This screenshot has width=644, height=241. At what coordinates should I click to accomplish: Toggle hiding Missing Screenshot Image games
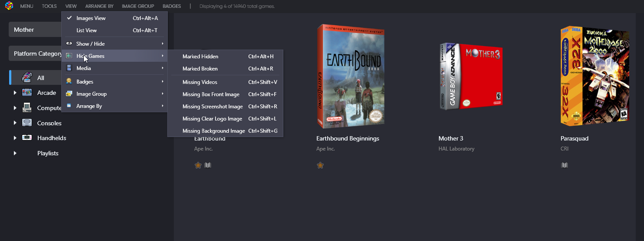point(225,107)
